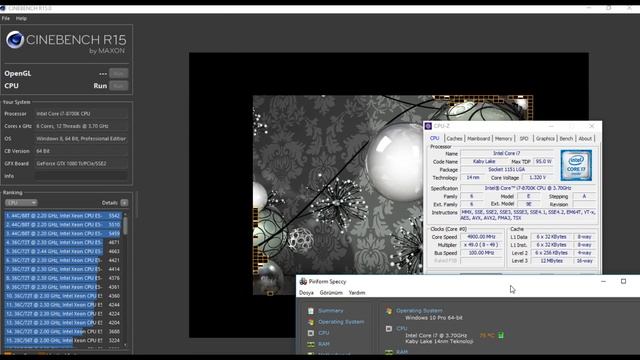Select ranking row 3 with score 5459
The height and width of the screenshot is (360, 640).
click(x=63, y=233)
